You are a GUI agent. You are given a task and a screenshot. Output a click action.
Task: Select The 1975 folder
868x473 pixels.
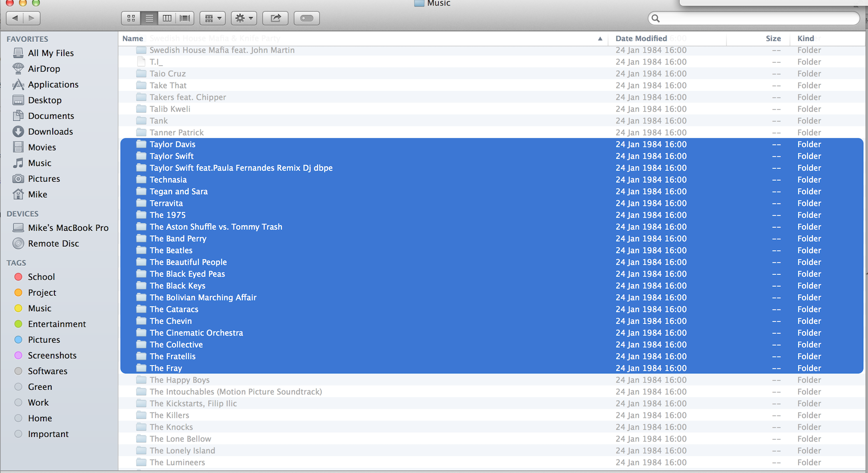coord(492,215)
